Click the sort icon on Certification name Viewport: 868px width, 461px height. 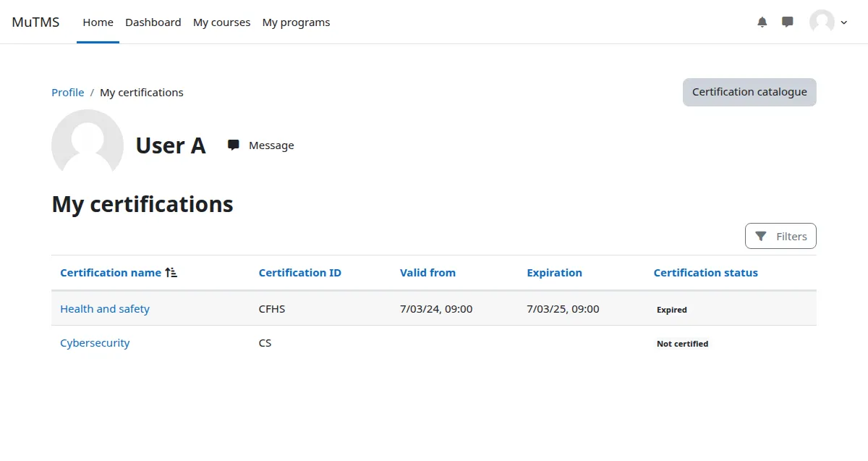(171, 272)
